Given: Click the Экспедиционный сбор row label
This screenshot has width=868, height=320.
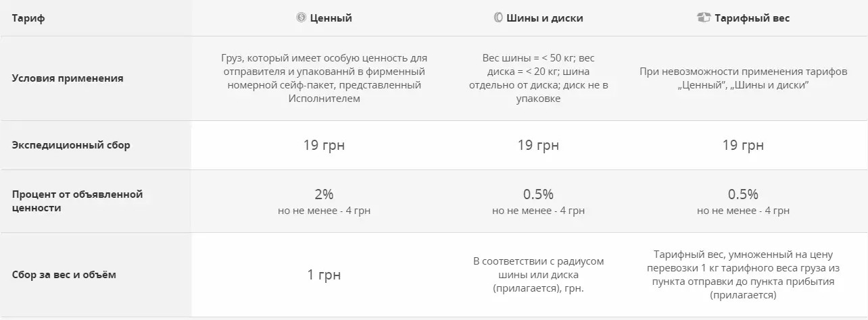Looking at the screenshot, I should (x=71, y=145).
